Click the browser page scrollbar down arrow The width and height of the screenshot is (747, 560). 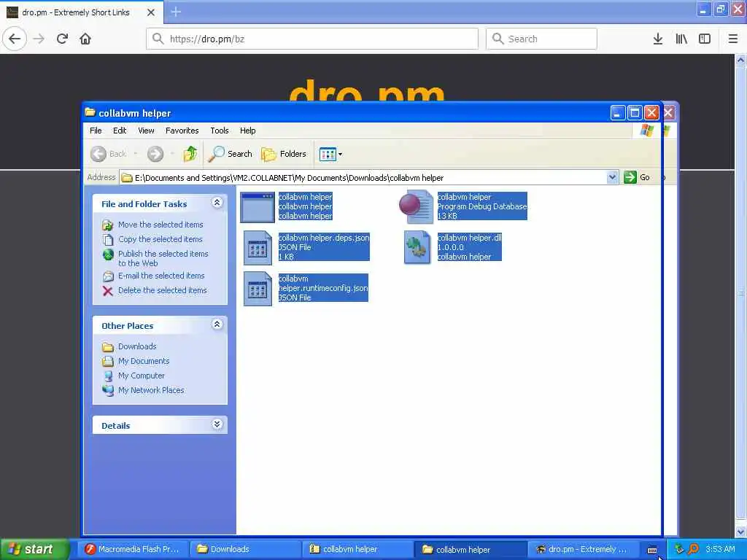pyautogui.click(x=740, y=532)
